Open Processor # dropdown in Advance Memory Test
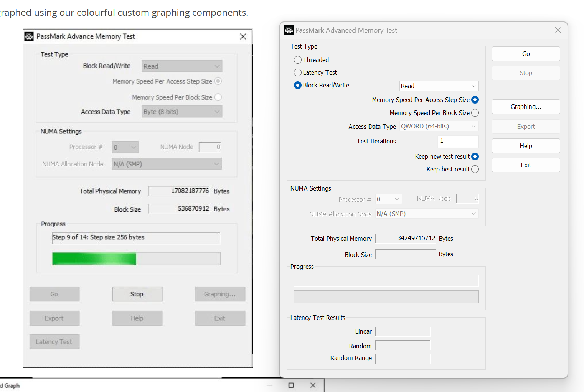 [x=125, y=147]
